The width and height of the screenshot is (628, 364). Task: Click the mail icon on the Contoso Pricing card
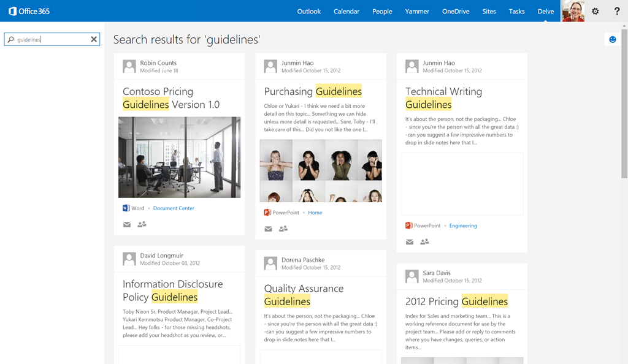pos(127,224)
